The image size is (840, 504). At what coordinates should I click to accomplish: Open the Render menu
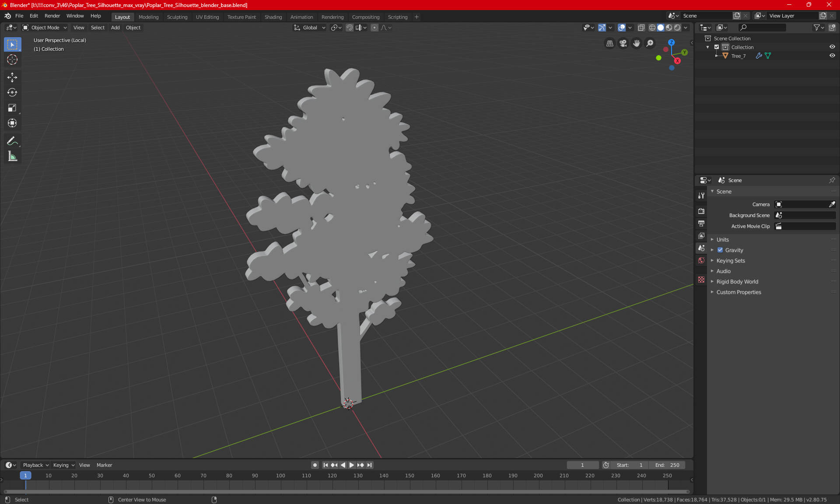pos(52,16)
